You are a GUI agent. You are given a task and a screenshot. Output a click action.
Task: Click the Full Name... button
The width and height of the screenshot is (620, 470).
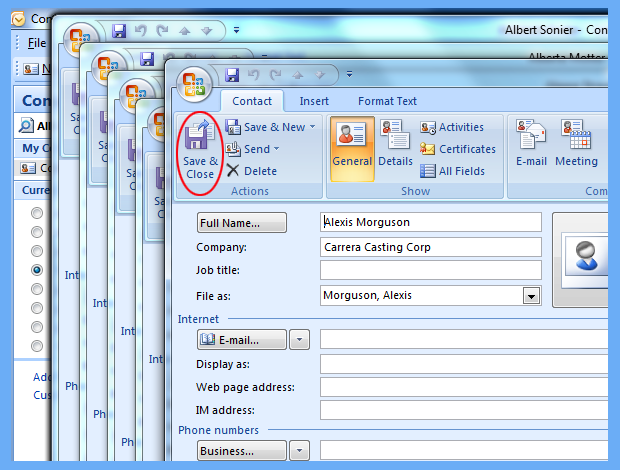point(242,223)
